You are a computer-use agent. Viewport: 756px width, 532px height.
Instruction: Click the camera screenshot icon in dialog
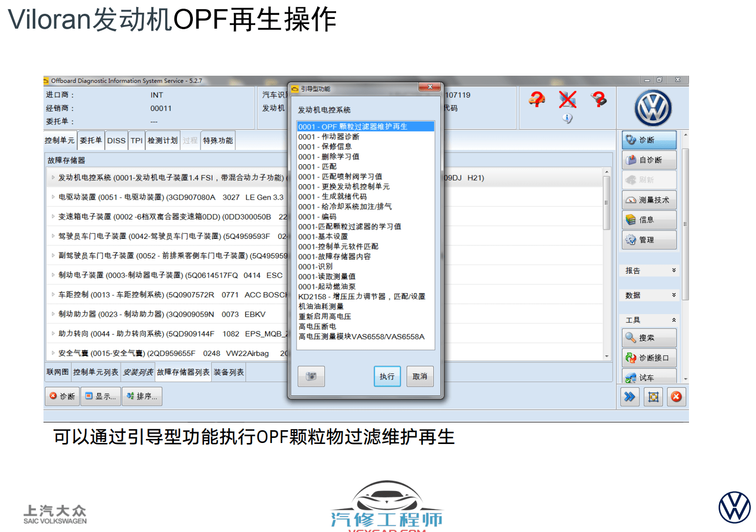coord(311,376)
